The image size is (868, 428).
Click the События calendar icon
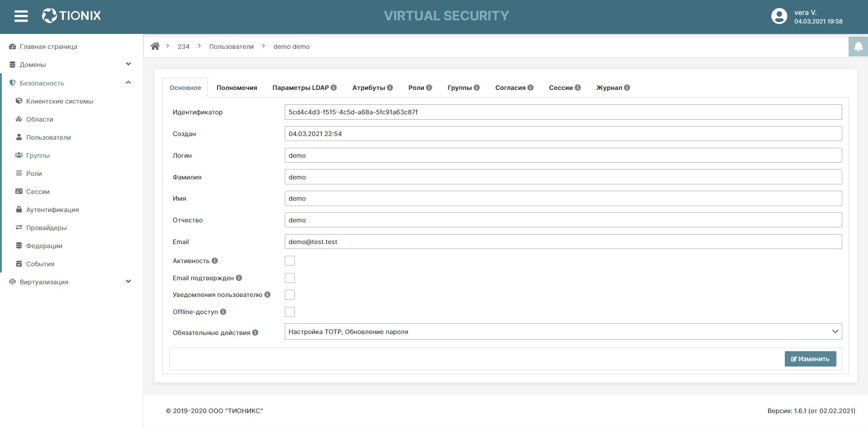point(19,263)
